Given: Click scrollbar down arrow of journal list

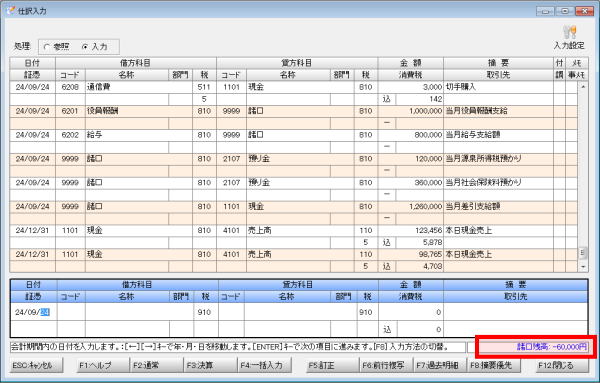Looking at the screenshot, I should (x=583, y=267).
